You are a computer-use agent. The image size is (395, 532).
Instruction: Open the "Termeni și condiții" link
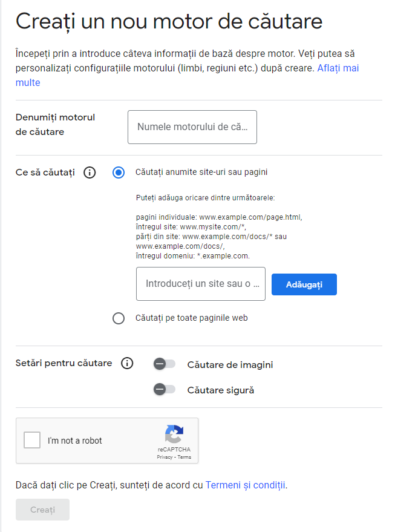[x=246, y=485]
